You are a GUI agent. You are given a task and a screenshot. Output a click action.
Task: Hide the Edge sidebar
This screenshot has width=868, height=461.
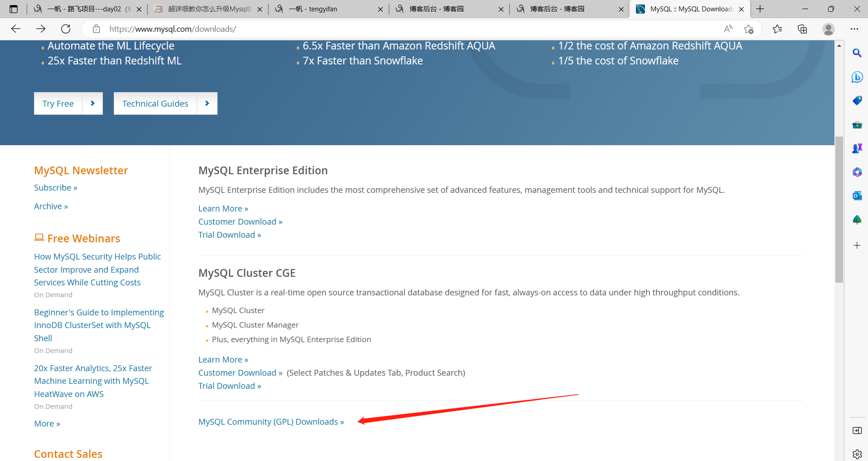[x=857, y=430]
